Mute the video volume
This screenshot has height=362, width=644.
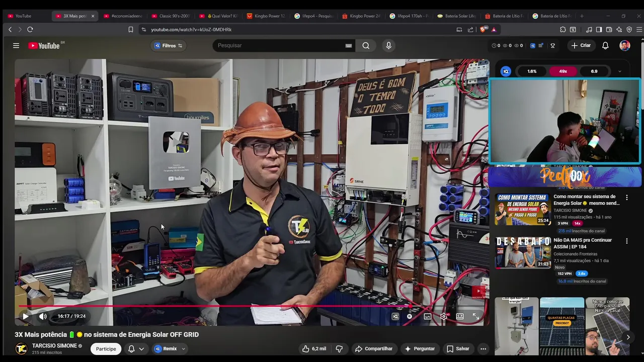tap(43, 316)
